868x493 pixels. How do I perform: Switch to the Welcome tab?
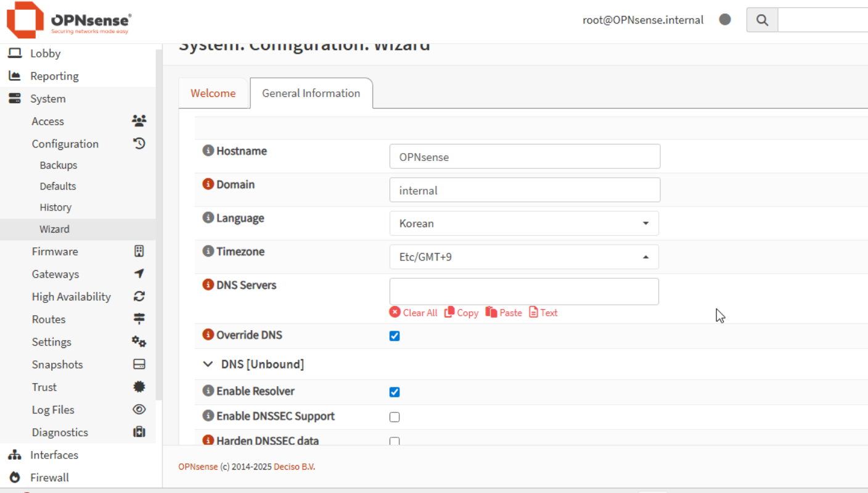(213, 93)
